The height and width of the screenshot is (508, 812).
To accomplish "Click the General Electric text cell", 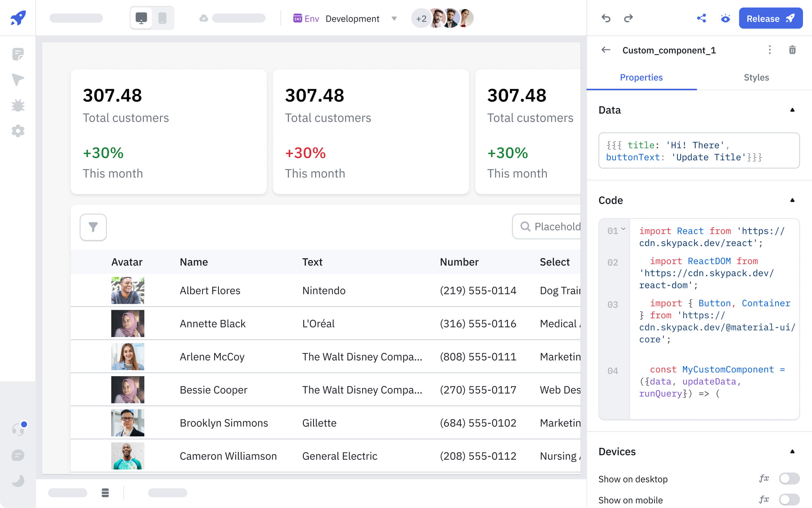I will [x=339, y=456].
